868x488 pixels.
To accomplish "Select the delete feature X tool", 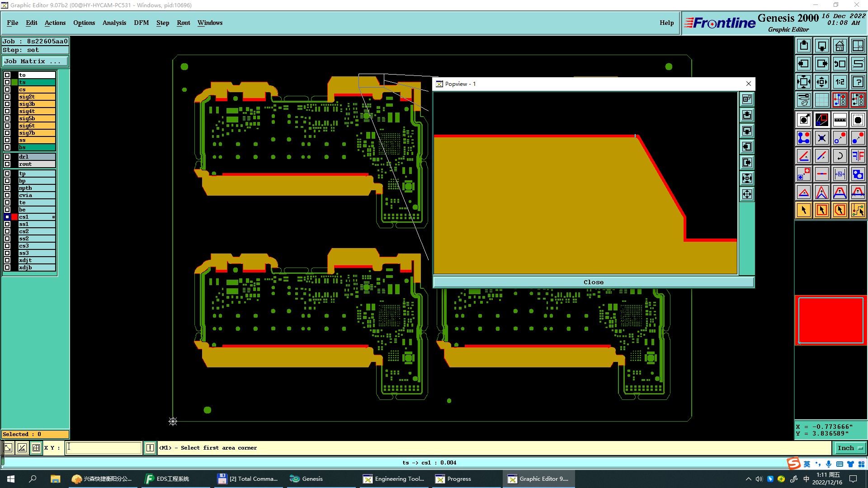I will (x=821, y=138).
